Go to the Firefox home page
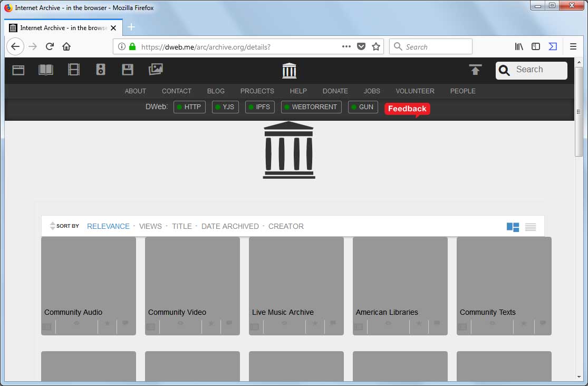The image size is (588, 386). [66, 46]
